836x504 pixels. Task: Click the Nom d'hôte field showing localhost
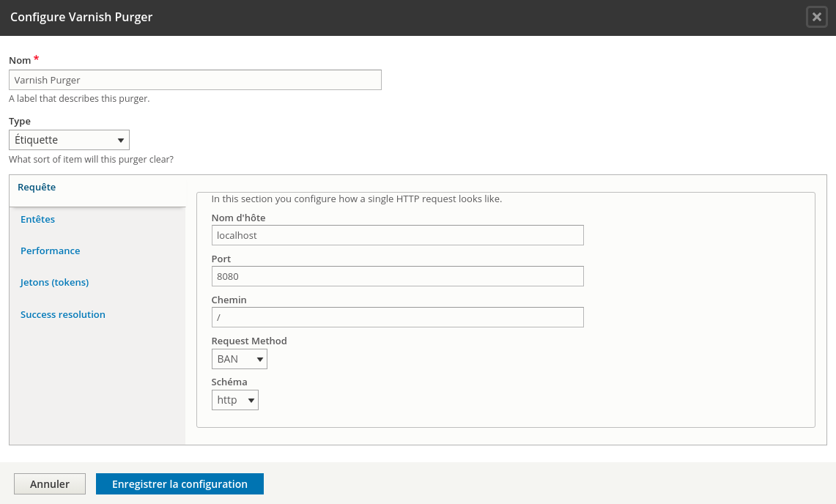coord(397,234)
